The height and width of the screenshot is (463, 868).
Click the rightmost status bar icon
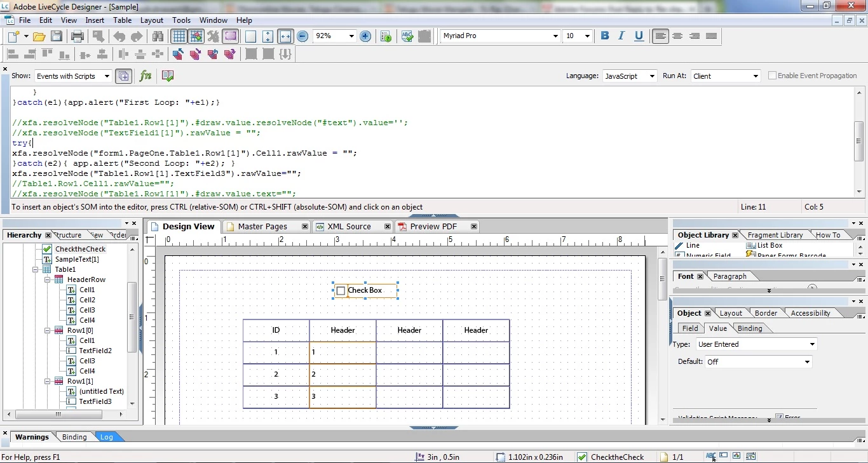pyautogui.click(x=750, y=456)
